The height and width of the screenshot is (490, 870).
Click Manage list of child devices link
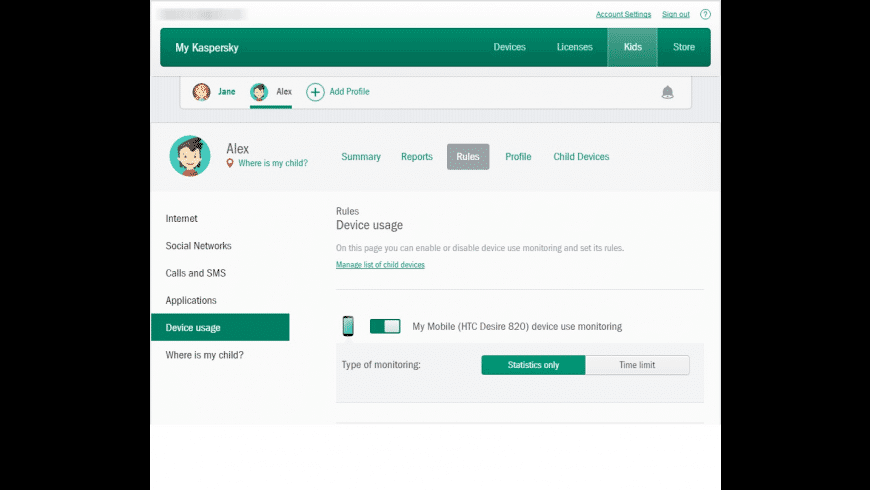[380, 265]
